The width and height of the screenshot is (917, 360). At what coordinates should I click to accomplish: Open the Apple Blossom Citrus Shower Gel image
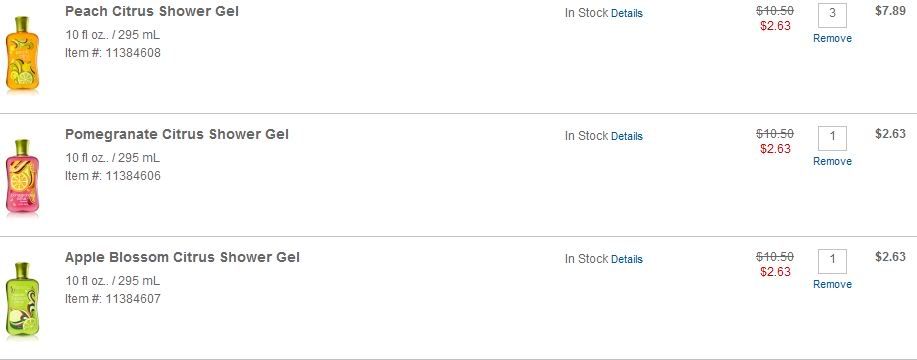(22, 300)
